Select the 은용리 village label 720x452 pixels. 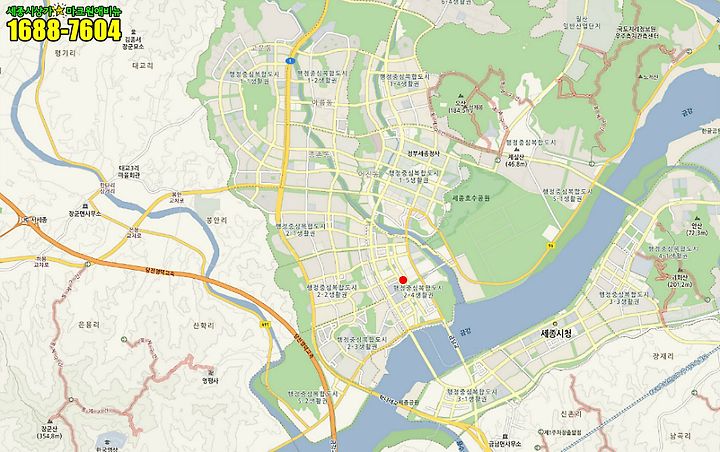pos(89,324)
